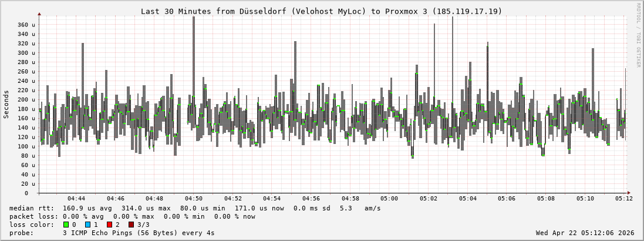Image resolution: width=644 pixels, height=241 pixels.
Task: Click the 05:00 time label on x-axis
Action: tap(389, 199)
